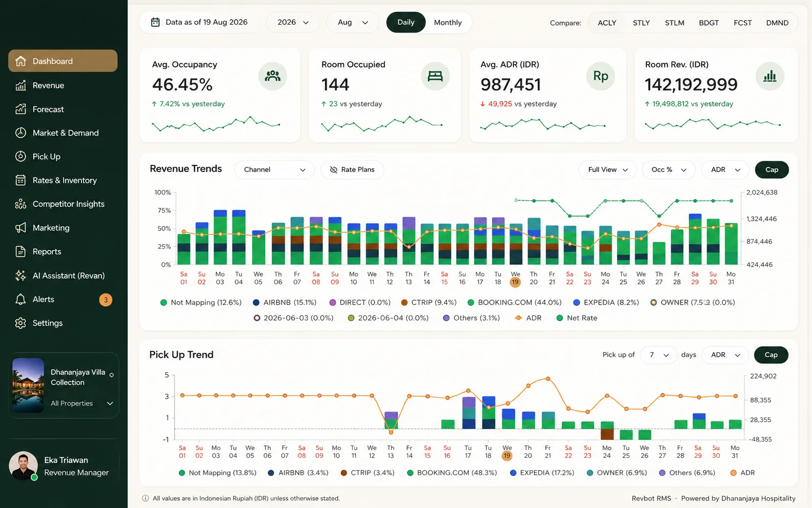Viewport: 812px width, 508px height.
Task: Open the pick up days dropdown
Action: [659, 355]
